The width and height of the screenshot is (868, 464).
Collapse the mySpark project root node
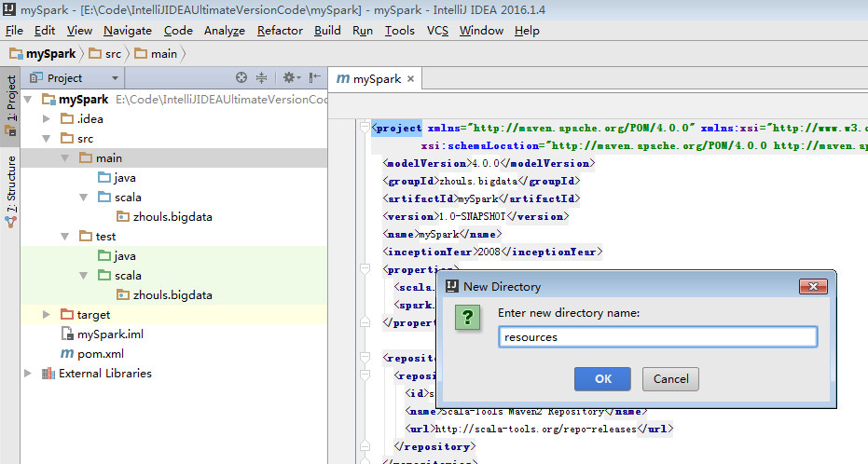click(x=28, y=100)
